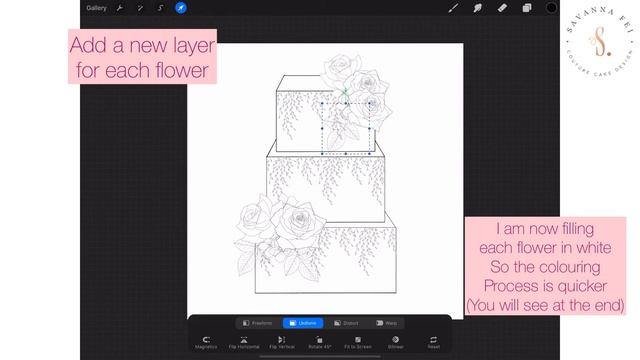
Task: Activate the Selection S tool
Action: [x=160, y=8]
